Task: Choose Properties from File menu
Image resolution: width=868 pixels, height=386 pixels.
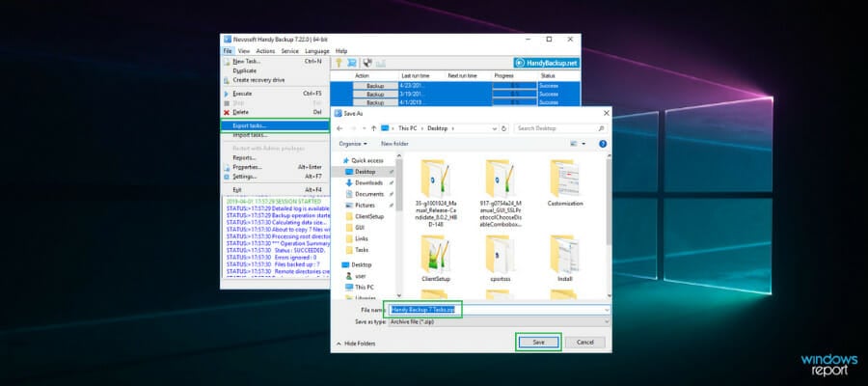Action: [275, 167]
